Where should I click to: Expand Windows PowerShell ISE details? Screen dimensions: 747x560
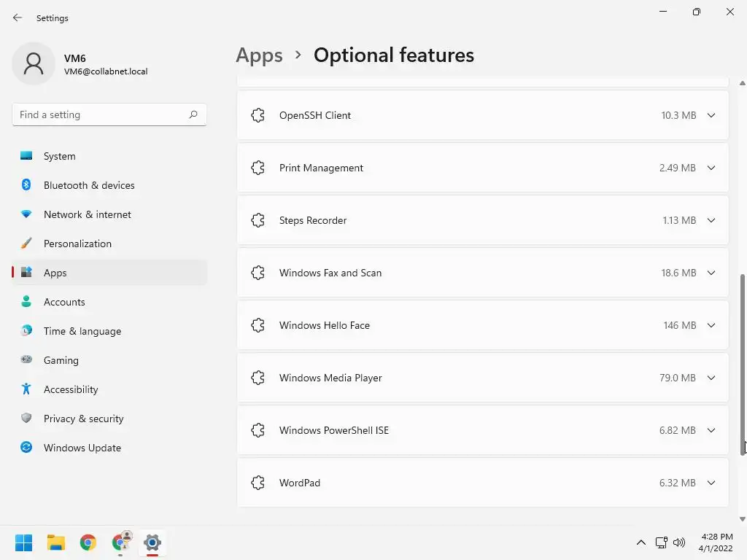pyautogui.click(x=711, y=430)
